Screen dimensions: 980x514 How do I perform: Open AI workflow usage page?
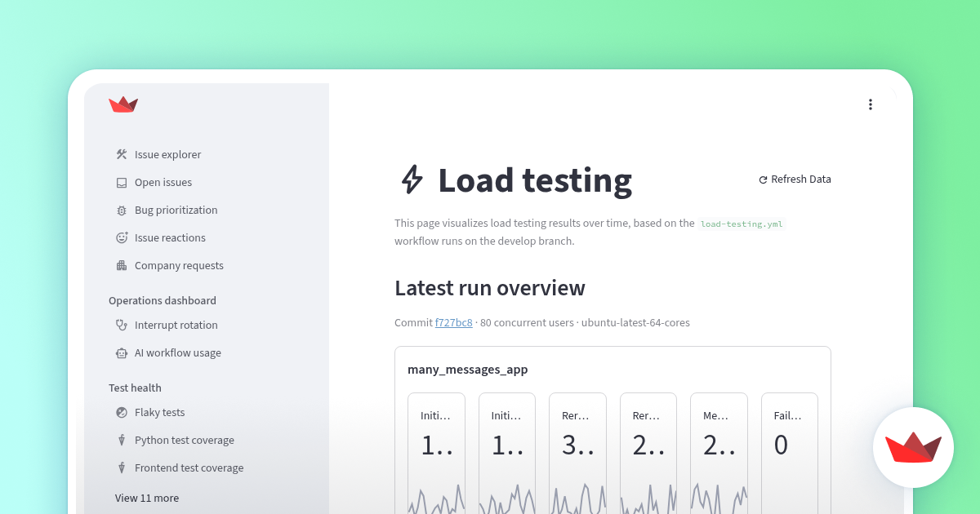point(178,352)
